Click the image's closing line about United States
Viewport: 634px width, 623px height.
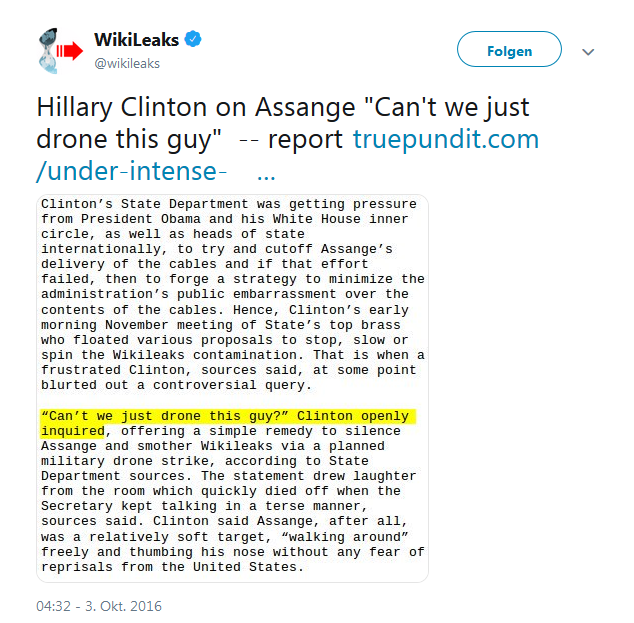[172, 567]
